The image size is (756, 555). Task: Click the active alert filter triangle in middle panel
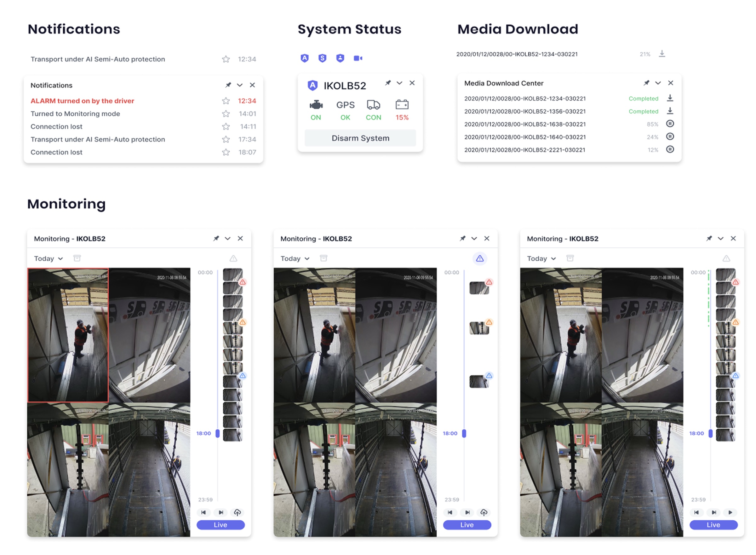click(479, 258)
